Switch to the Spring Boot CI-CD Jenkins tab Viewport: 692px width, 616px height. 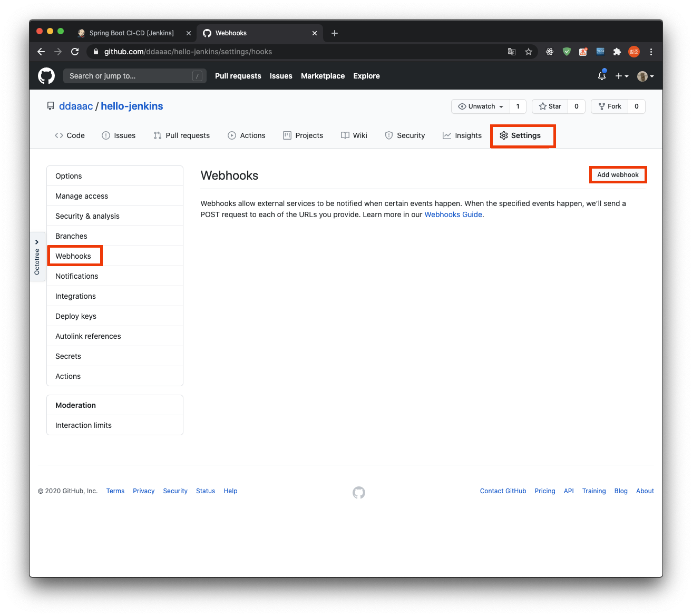tap(132, 33)
